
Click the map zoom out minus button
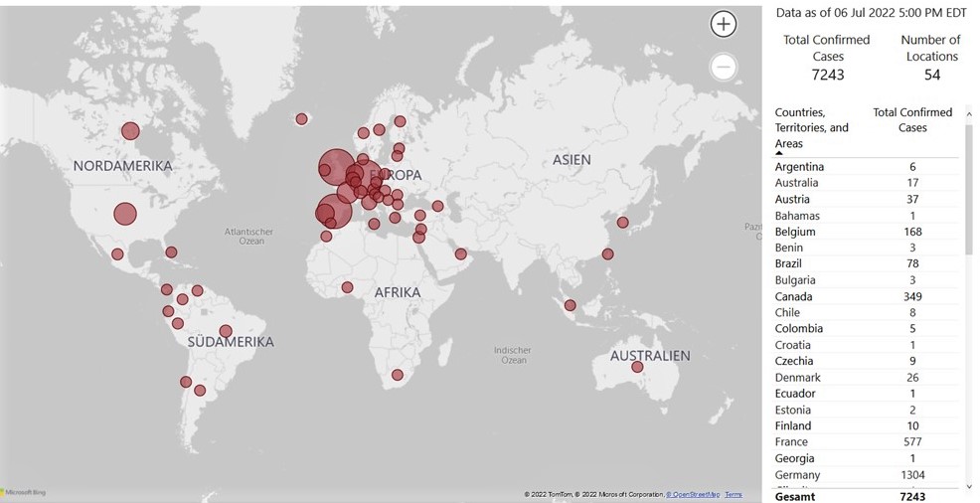(x=724, y=67)
